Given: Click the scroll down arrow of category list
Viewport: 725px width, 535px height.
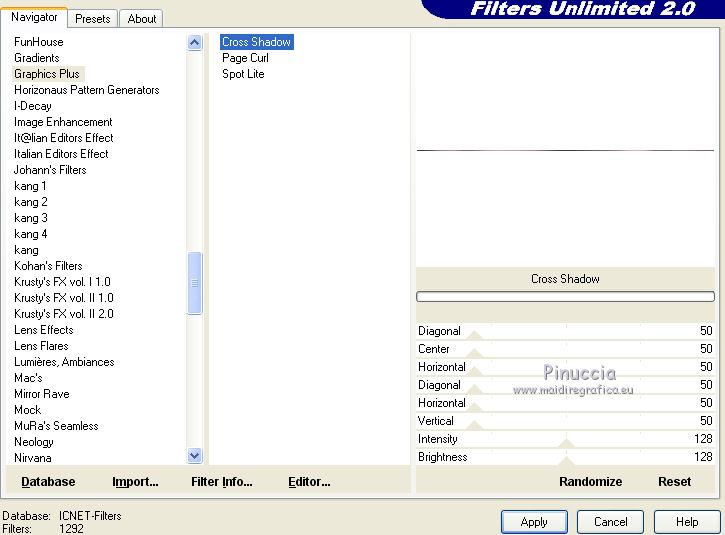Looking at the screenshot, I should tap(195, 455).
